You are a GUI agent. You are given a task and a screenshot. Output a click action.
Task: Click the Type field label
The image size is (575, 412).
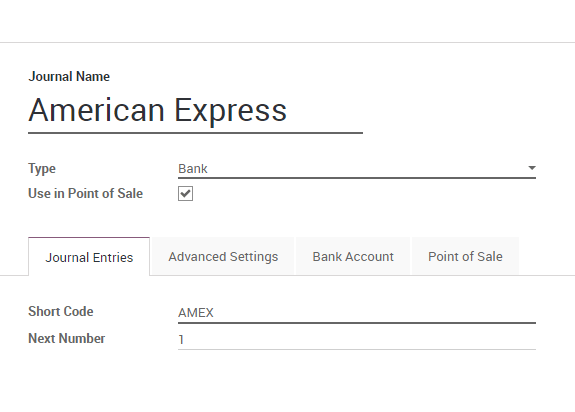coord(42,169)
